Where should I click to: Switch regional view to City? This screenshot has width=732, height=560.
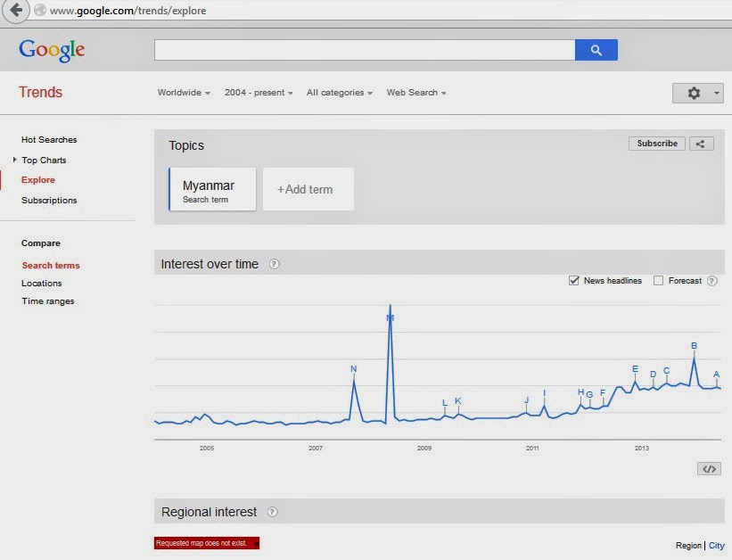(717, 546)
